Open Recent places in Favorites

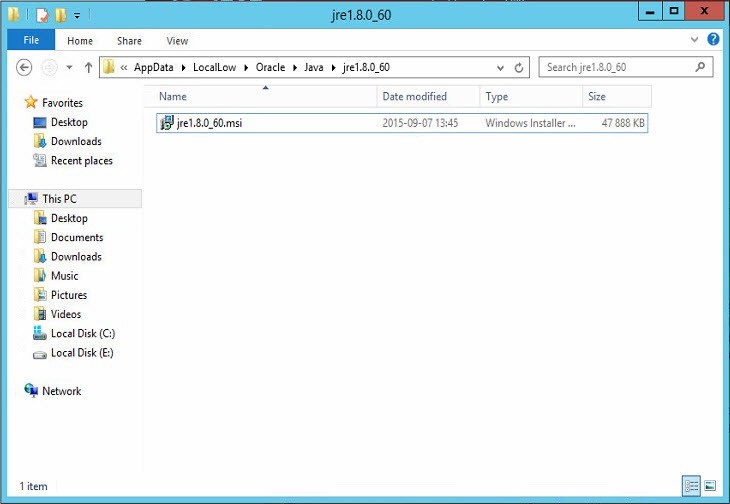click(81, 161)
